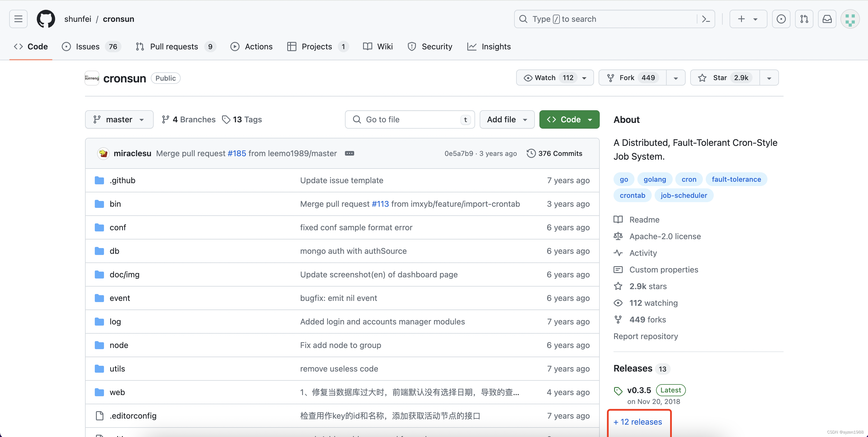Fork the cronsun repository
Viewport: 868px width, 437px height.
tap(632, 78)
